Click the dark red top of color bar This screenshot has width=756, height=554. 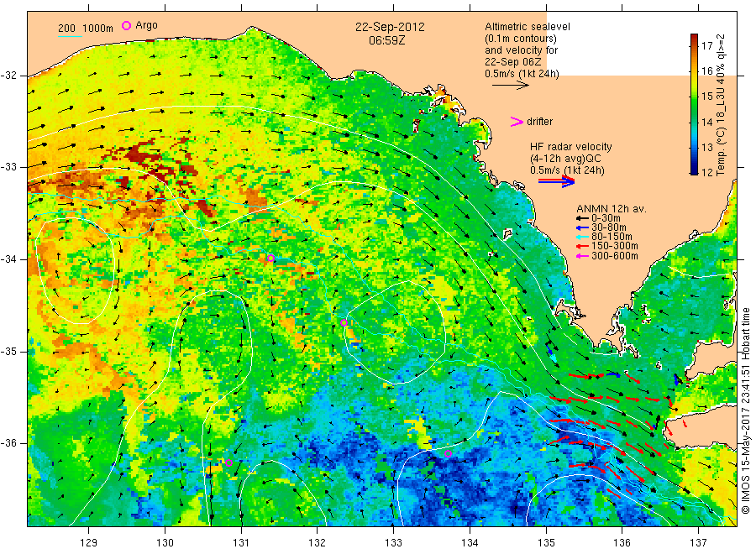click(695, 38)
